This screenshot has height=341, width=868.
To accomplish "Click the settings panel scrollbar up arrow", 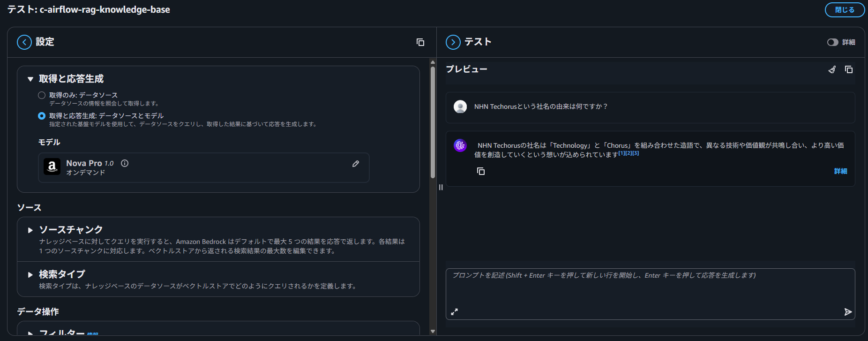I will [x=433, y=62].
